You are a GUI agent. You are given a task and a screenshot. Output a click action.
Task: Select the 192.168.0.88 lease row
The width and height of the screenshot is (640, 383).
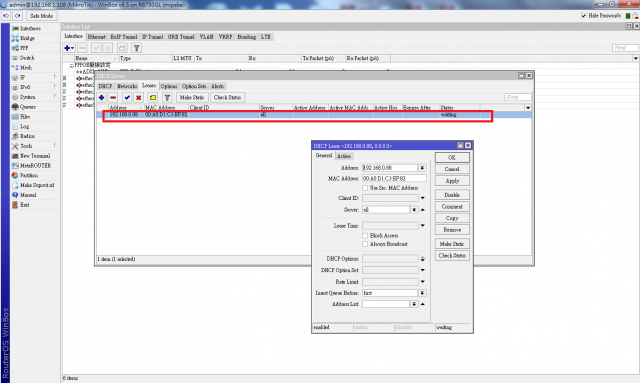314,115
